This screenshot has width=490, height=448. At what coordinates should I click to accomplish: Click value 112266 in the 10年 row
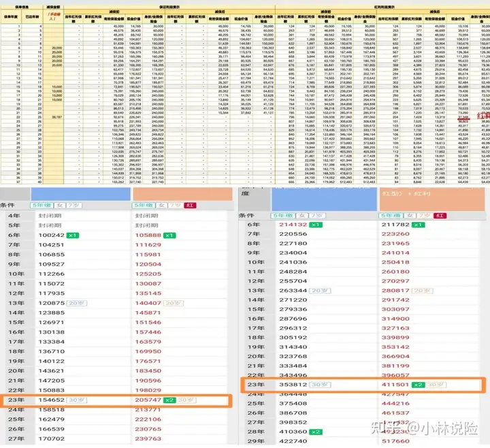pos(51,274)
